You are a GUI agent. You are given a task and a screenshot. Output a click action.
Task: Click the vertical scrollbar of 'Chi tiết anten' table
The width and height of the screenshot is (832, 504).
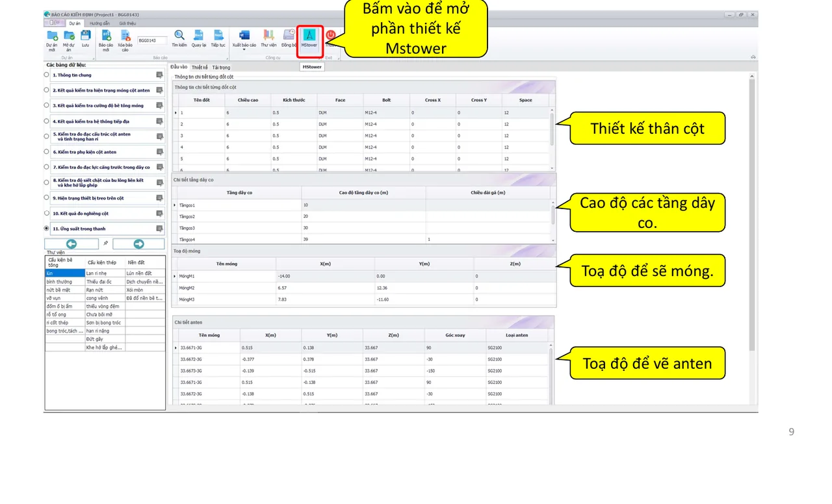[552, 373]
